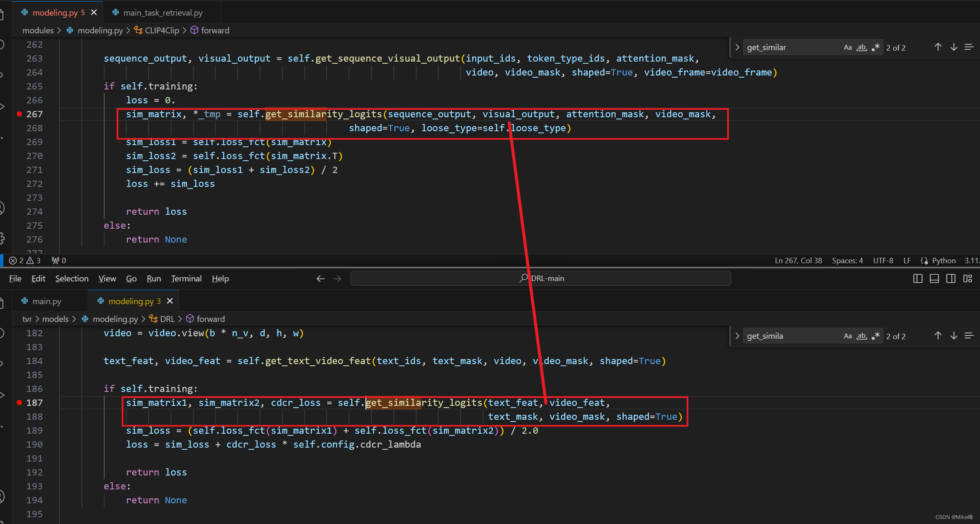Close the modeling.py 5 tab

click(94, 13)
